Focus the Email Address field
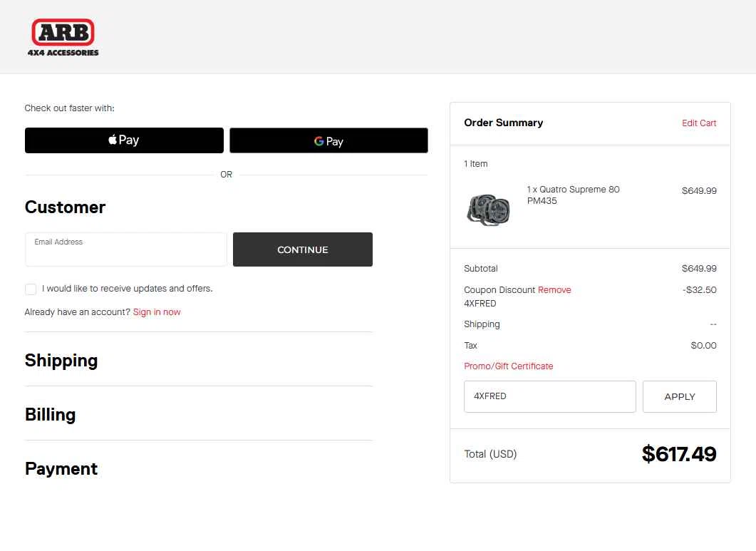Screen dimensions: 756x551 coord(126,249)
